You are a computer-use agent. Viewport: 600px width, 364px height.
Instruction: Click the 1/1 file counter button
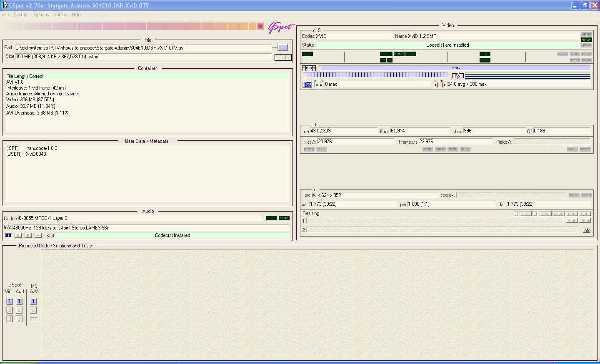(x=283, y=57)
